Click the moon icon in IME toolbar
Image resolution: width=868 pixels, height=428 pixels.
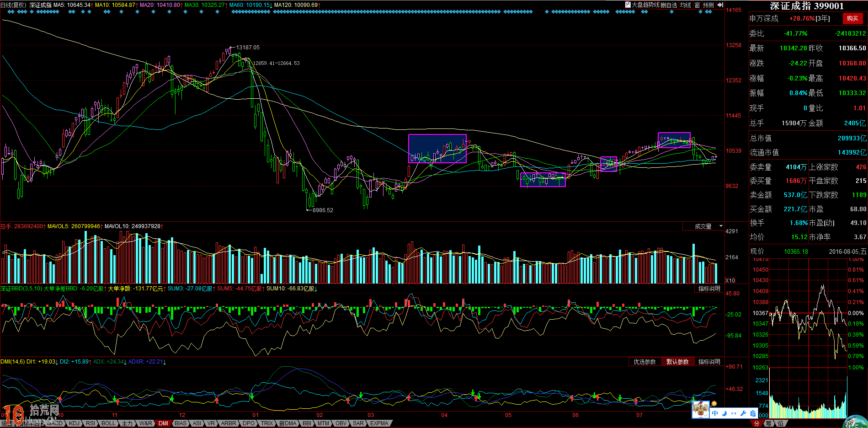point(724,413)
